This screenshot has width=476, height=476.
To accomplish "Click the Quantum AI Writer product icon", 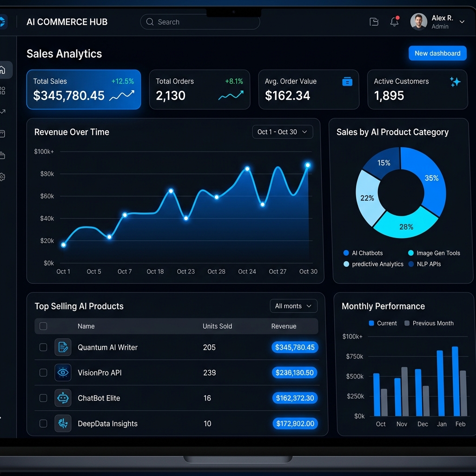I will pyautogui.click(x=63, y=347).
